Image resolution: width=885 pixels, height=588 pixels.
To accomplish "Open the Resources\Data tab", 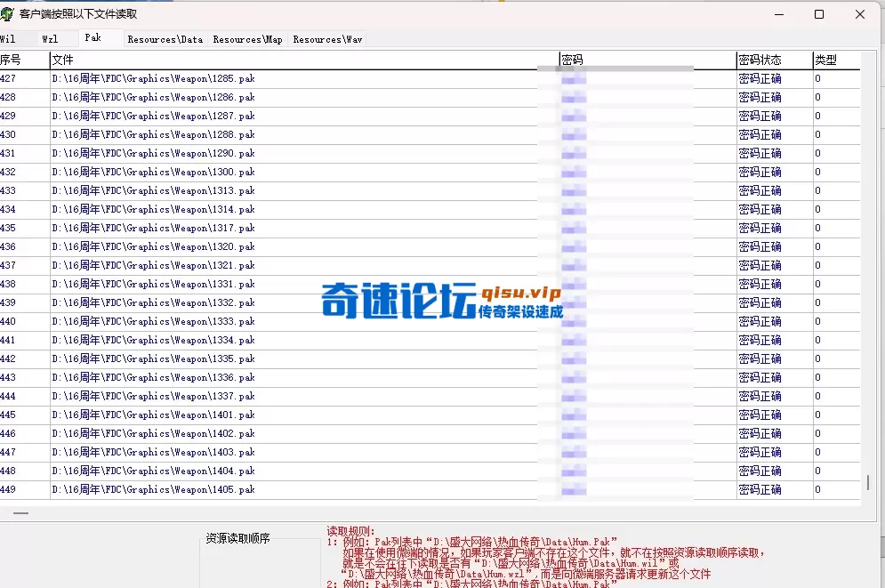I will tap(165, 39).
